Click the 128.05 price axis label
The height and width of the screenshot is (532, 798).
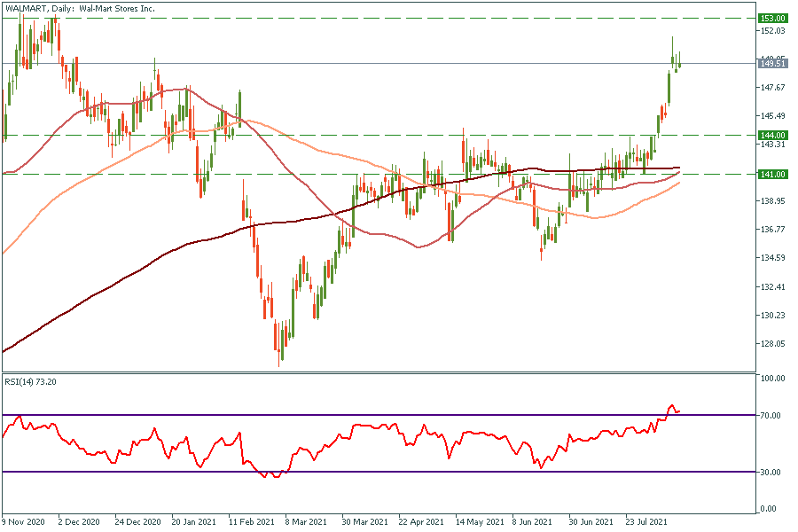tap(774, 344)
